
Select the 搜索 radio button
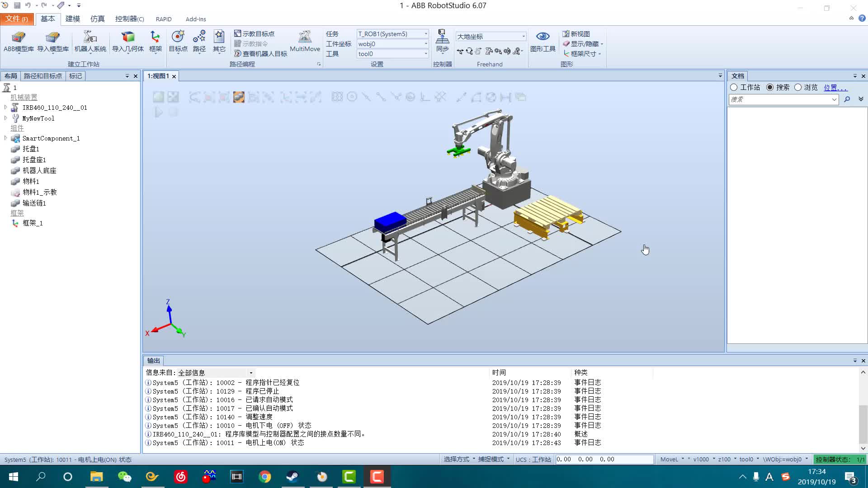tap(770, 87)
